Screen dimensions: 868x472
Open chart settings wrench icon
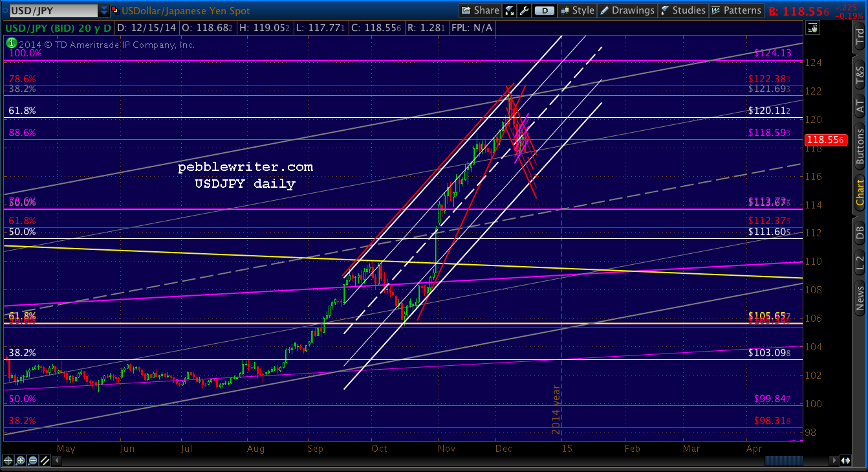tap(525, 10)
